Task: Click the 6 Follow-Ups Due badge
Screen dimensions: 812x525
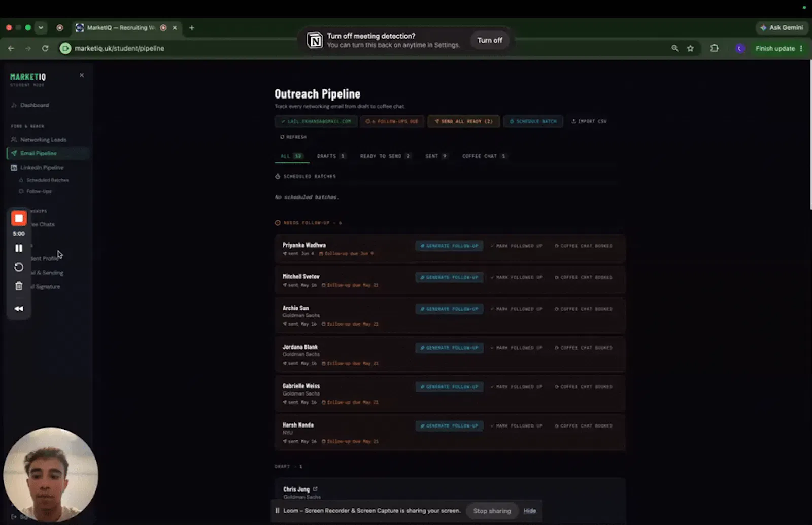Action: [x=392, y=121]
